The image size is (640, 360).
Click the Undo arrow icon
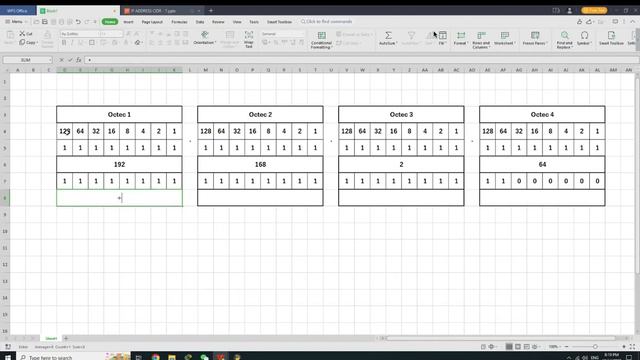point(78,22)
